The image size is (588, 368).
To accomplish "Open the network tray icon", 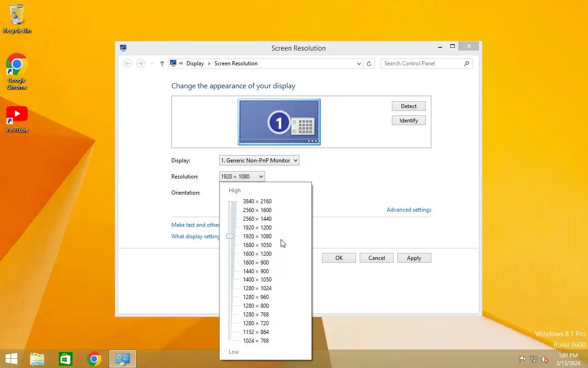I will pyautogui.click(x=534, y=359).
